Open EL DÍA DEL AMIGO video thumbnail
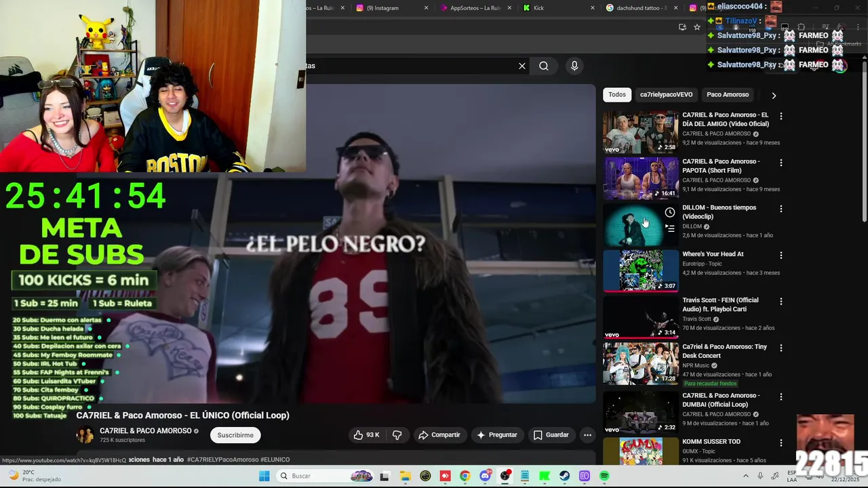868x488 pixels. [x=641, y=131]
